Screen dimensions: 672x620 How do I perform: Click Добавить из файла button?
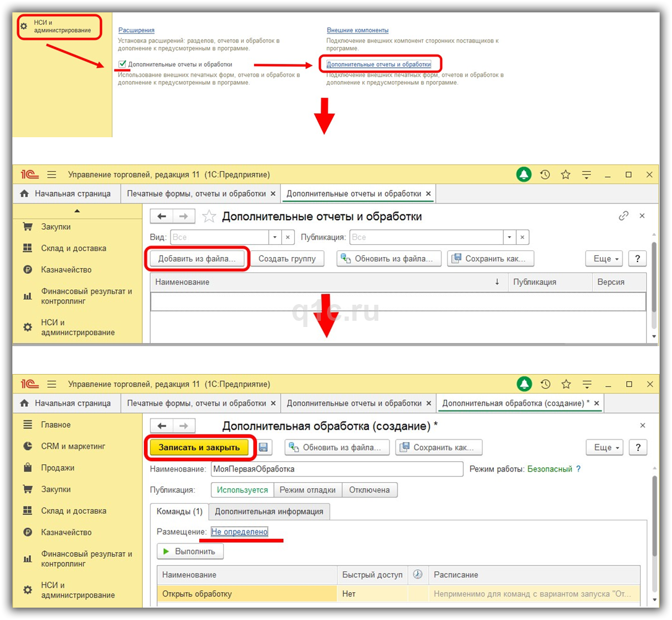pos(197,259)
